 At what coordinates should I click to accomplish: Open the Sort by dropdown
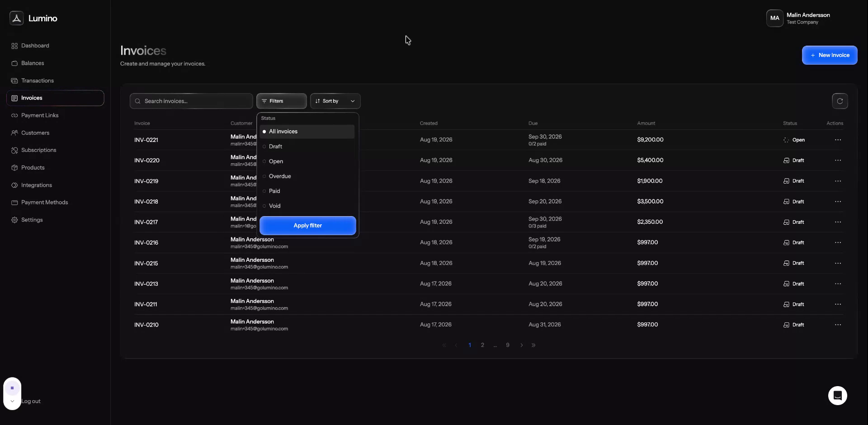335,101
